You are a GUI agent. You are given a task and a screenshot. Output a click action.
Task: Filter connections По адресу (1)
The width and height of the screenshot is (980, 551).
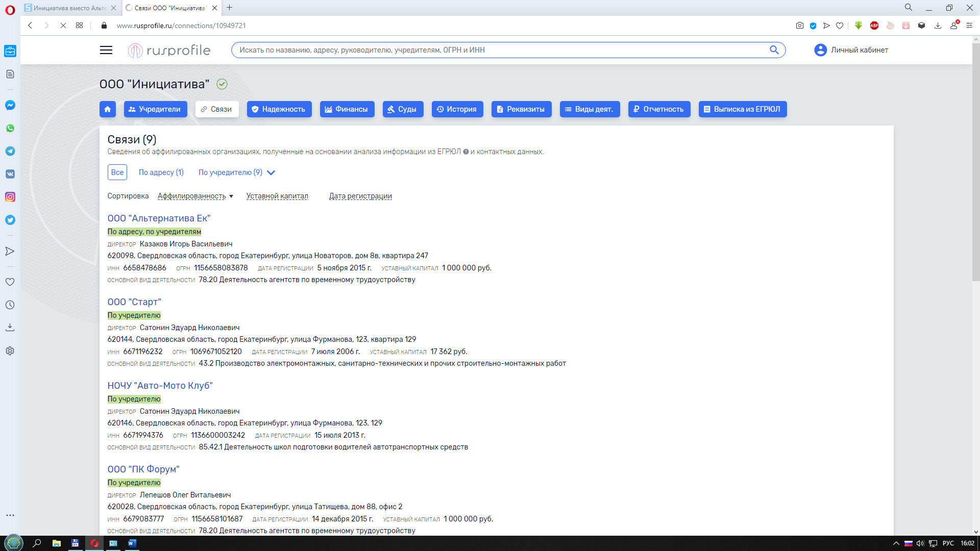pyautogui.click(x=161, y=172)
